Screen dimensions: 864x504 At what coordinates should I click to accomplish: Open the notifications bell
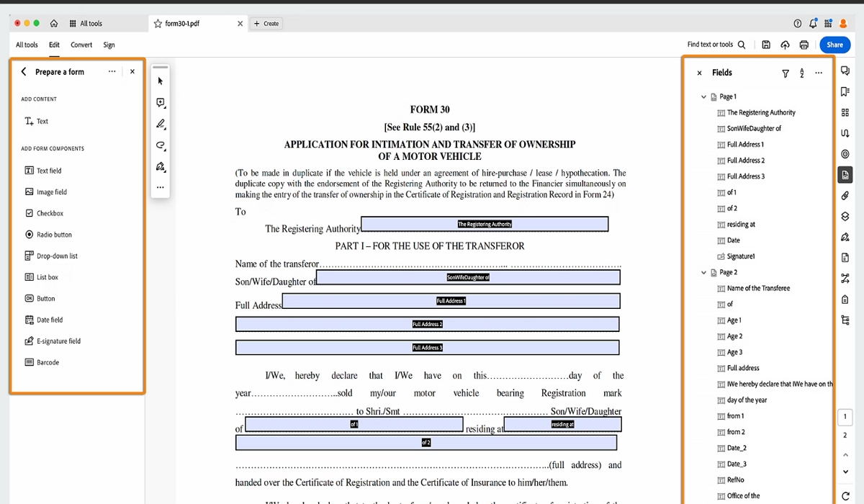(814, 24)
